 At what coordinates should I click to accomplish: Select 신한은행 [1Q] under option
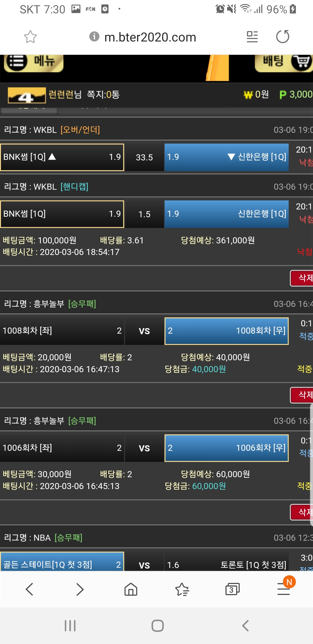[226, 157]
